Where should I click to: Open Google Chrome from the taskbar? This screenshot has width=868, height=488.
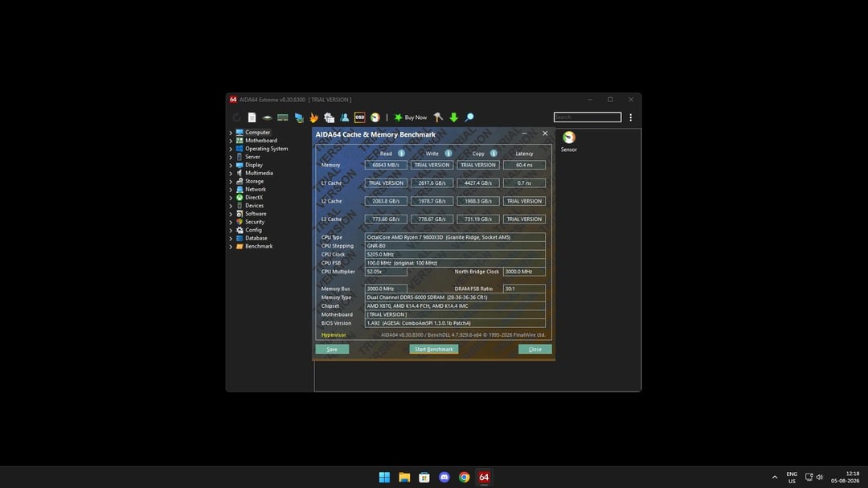pyautogui.click(x=464, y=477)
